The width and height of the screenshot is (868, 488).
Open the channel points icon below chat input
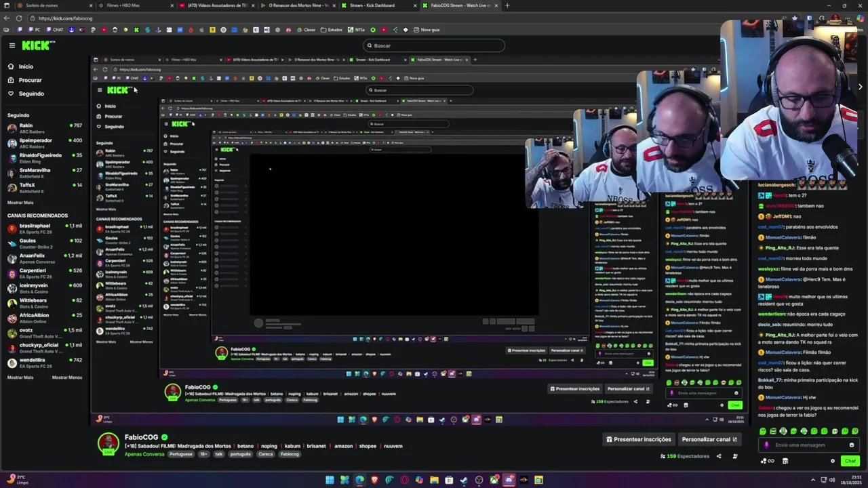tap(768, 461)
